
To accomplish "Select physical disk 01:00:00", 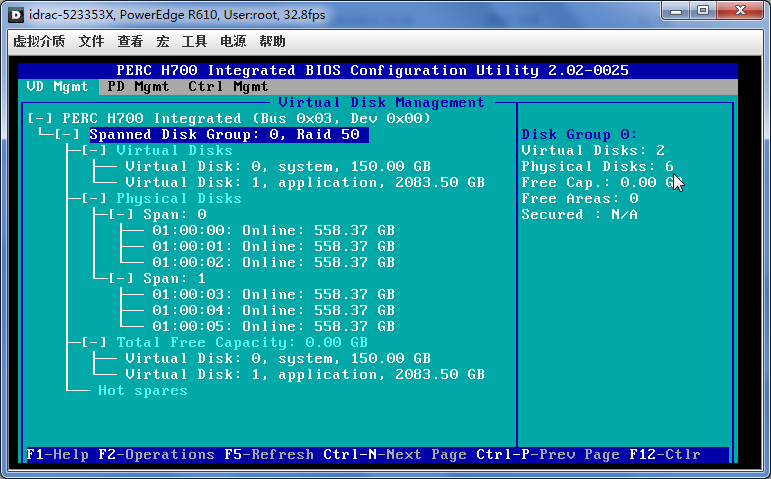I will click(x=273, y=231).
